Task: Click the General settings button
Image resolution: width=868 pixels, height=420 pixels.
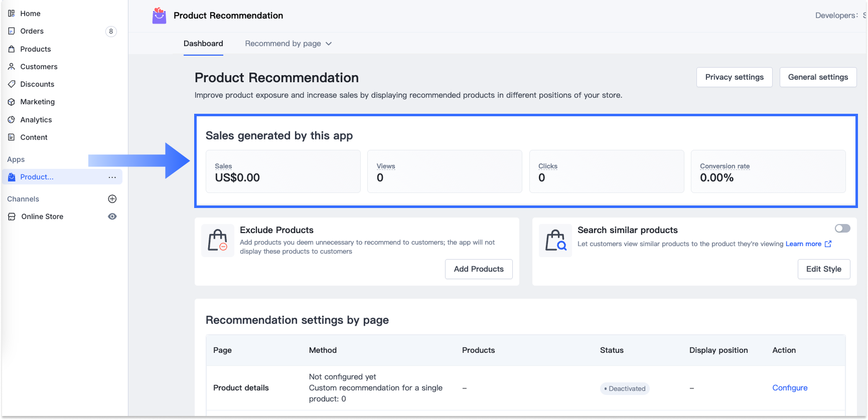Action: point(818,77)
